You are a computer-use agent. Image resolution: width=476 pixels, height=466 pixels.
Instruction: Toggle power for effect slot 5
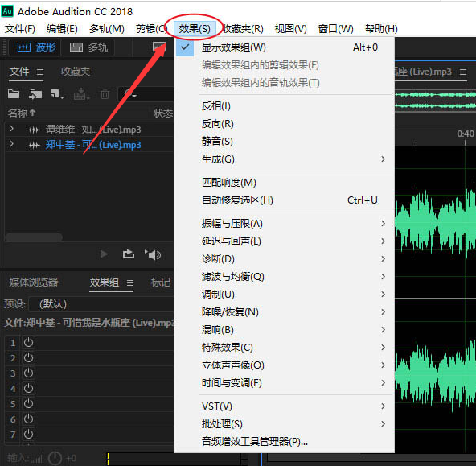click(x=28, y=403)
